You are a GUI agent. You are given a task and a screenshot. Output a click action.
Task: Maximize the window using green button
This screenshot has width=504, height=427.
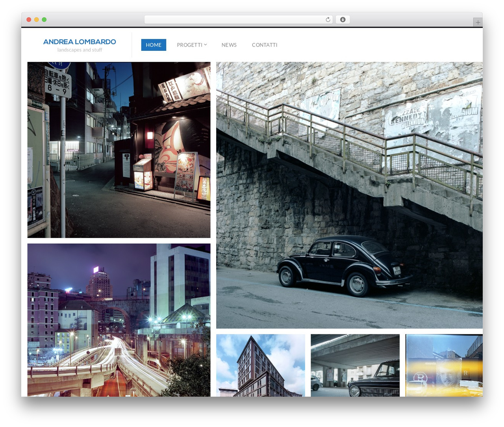[44, 20]
